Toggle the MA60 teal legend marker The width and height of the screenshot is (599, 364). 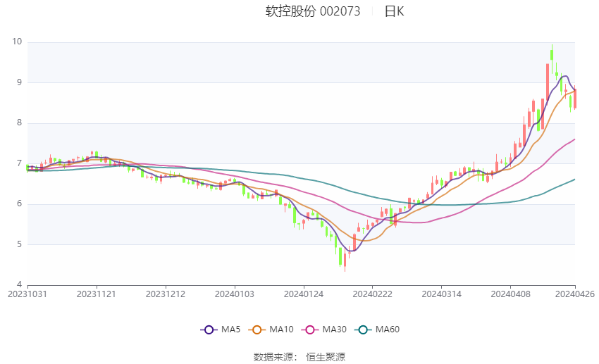pos(363,330)
